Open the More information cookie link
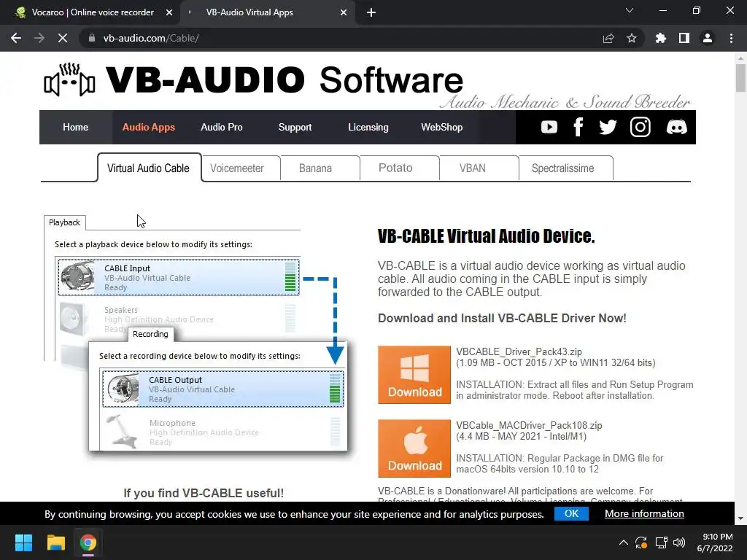 (644, 513)
